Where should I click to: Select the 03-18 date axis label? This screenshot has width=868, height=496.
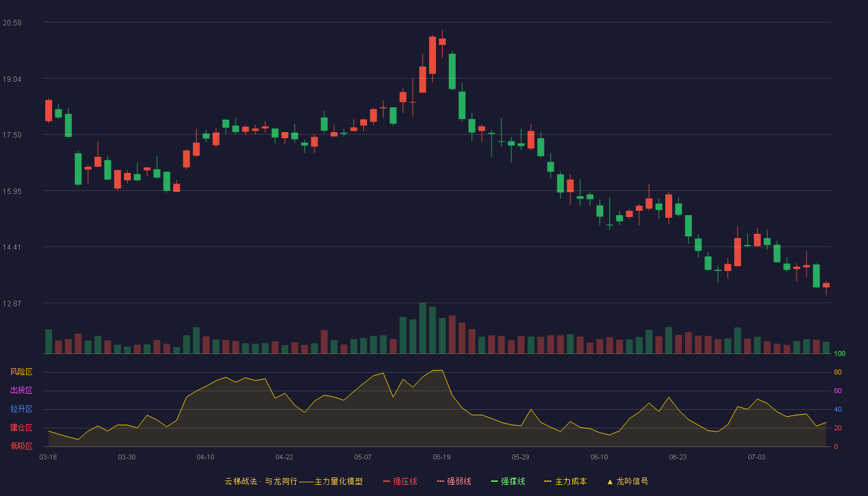pos(48,457)
